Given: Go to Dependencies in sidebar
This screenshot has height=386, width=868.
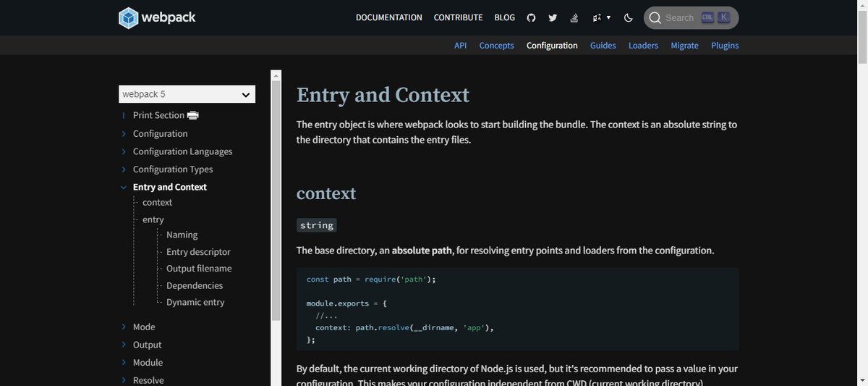Looking at the screenshot, I should tap(195, 285).
